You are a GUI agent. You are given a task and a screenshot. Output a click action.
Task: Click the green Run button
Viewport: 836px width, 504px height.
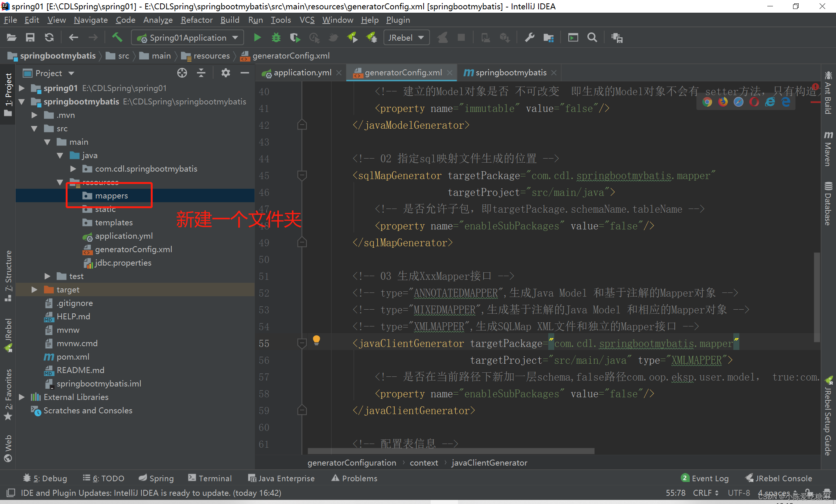pyautogui.click(x=257, y=38)
